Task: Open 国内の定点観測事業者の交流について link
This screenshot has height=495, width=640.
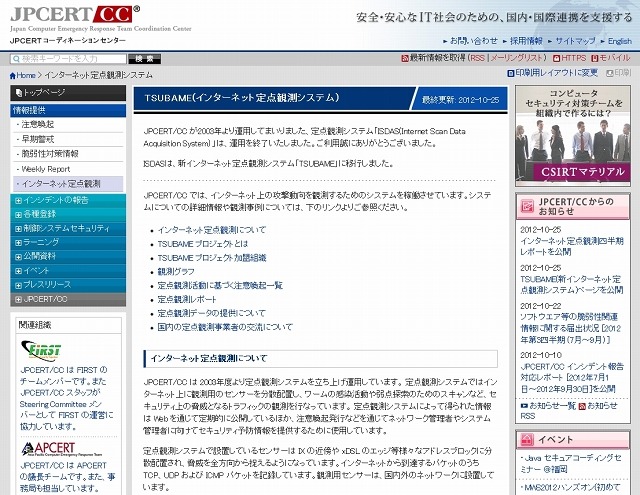Action: point(225,327)
